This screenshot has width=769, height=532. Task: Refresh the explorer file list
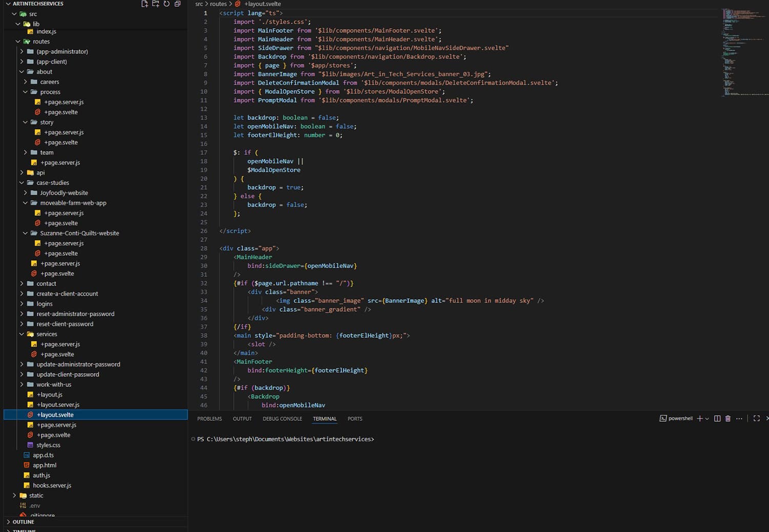click(x=166, y=4)
